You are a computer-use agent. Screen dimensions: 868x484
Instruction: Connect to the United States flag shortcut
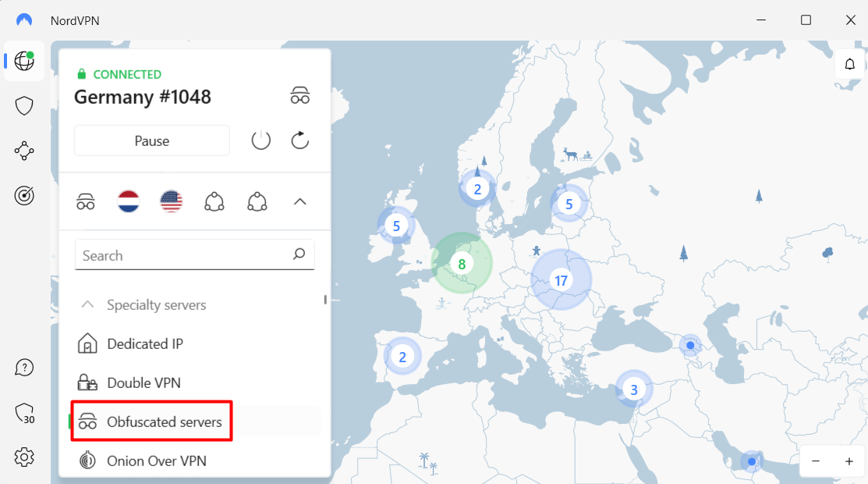tap(171, 202)
